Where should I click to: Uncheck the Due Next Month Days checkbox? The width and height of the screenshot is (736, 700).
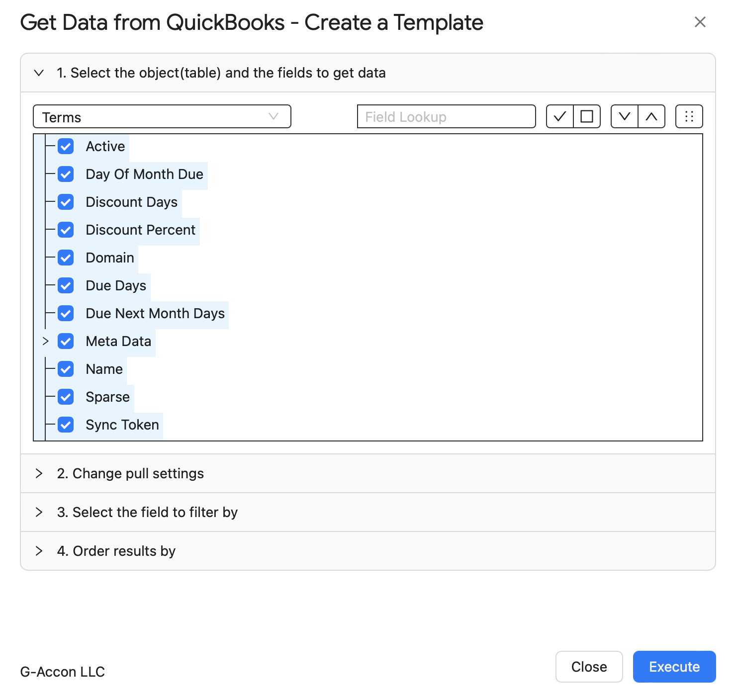pos(66,313)
